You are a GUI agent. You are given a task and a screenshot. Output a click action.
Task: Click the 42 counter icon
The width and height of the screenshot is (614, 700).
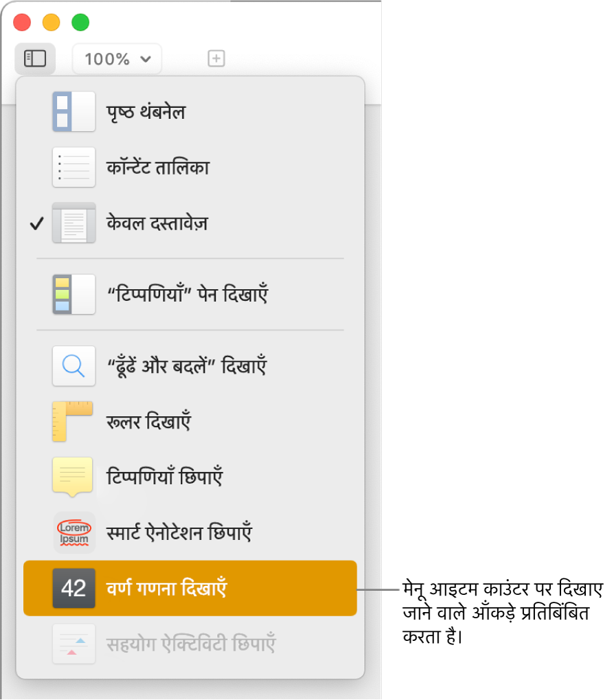coord(73,589)
